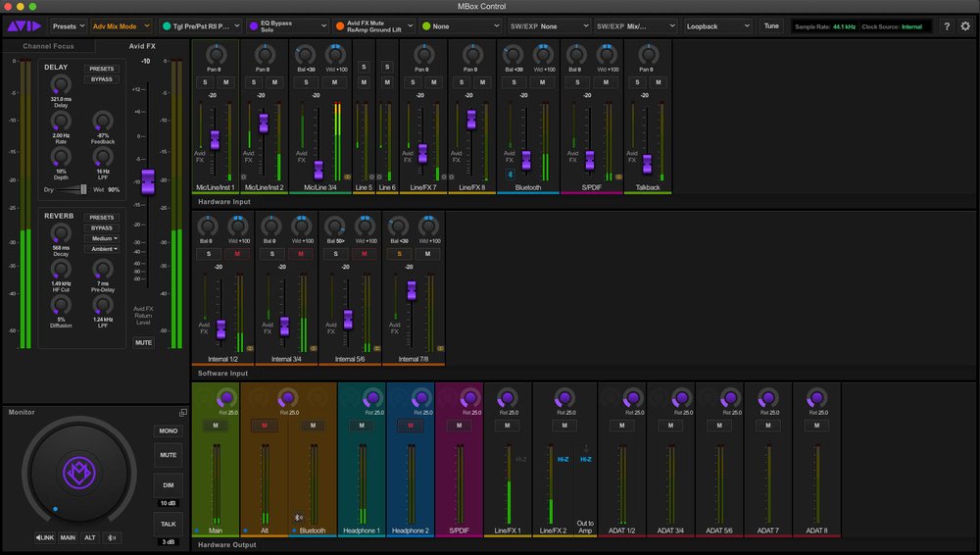This screenshot has height=555, width=980.
Task: Unsolo the Internal 7/8 channel
Action: tap(399, 253)
